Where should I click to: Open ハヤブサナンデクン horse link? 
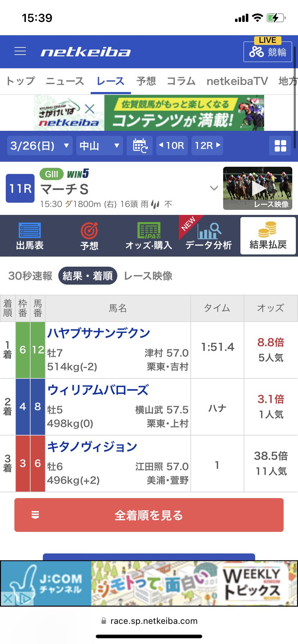pos(99,333)
